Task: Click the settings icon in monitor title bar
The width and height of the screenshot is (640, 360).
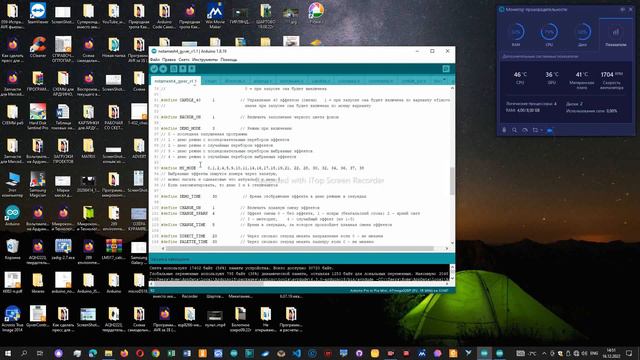Action: (x=623, y=9)
